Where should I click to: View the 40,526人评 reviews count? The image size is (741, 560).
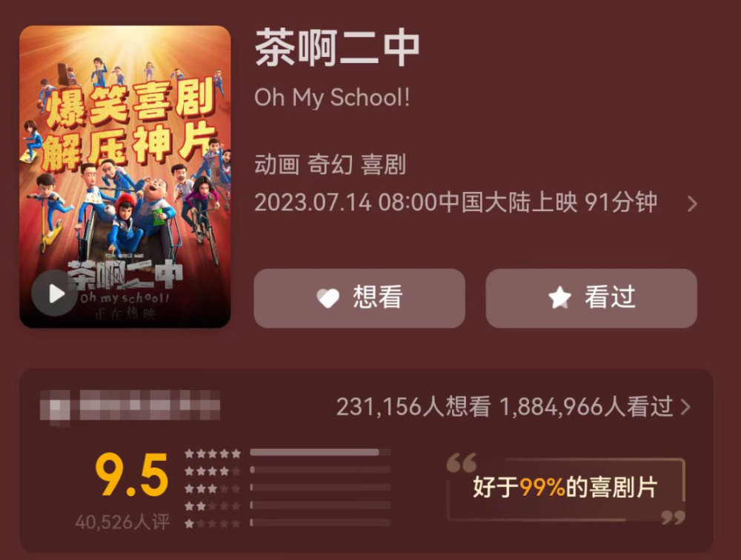click(122, 522)
